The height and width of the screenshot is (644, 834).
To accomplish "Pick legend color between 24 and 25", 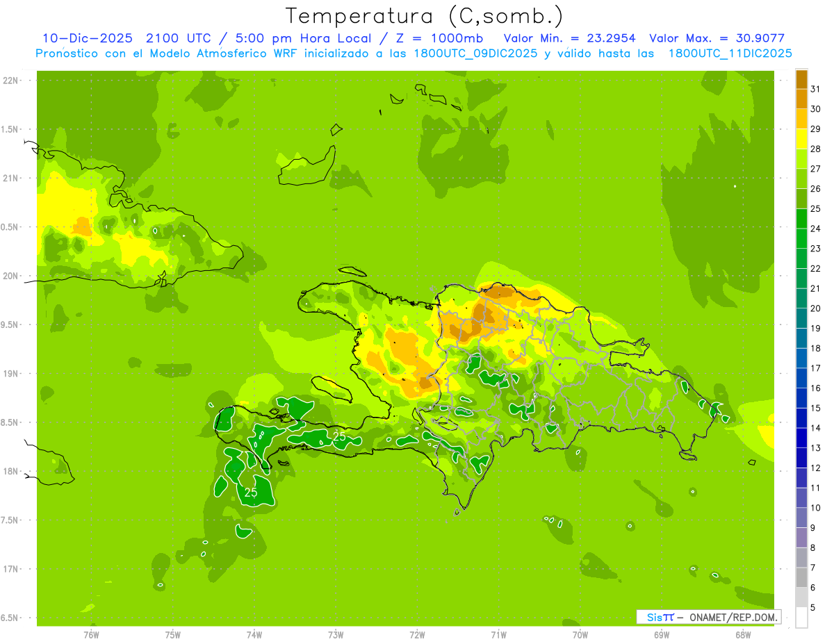I will point(801,219).
